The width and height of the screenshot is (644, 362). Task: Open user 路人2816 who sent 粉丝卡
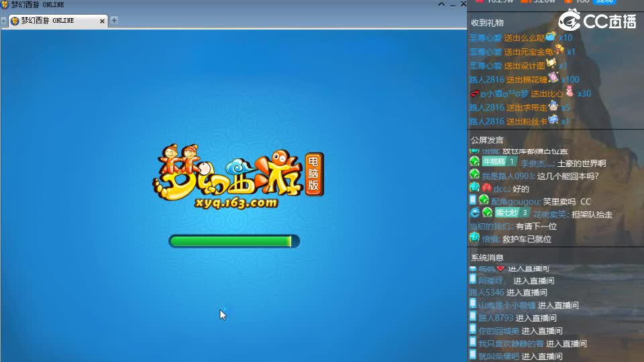pos(487,121)
